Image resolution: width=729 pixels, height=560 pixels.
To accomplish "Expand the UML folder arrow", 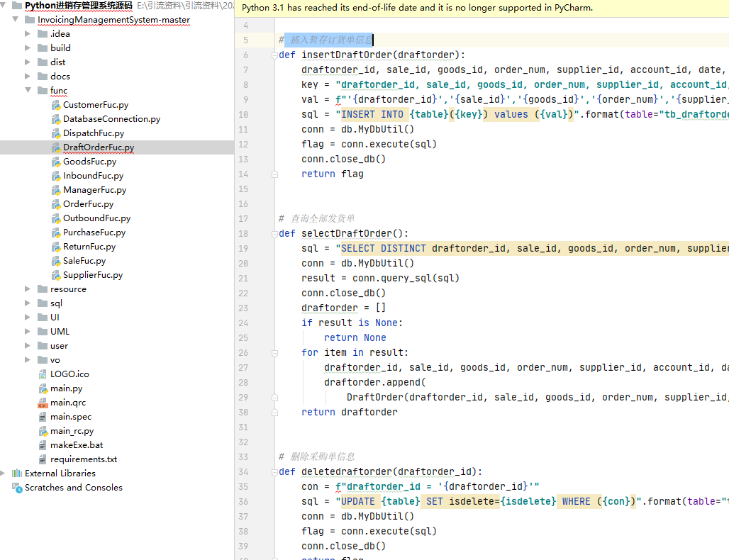I will 28,331.
